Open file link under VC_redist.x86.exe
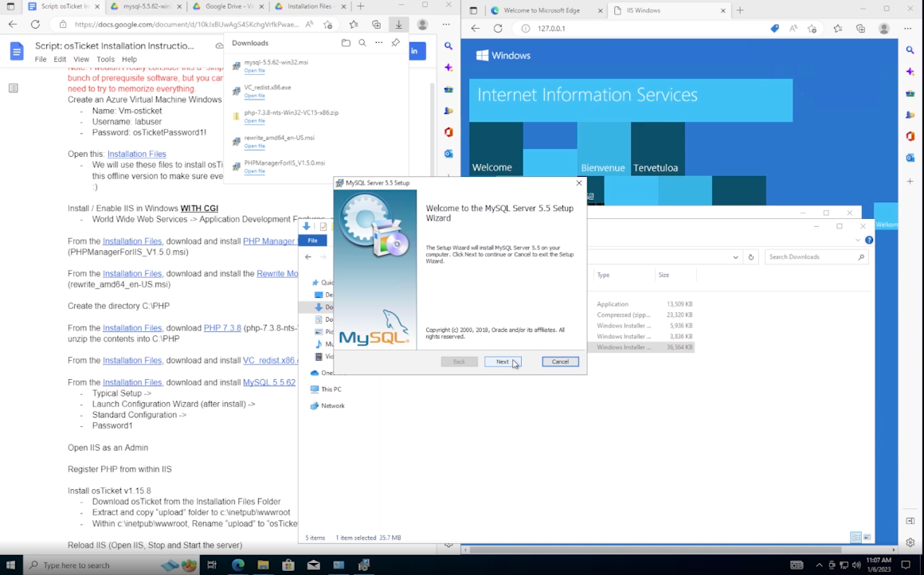924x575 pixels. pyautogui.click(x=255, y=96)
